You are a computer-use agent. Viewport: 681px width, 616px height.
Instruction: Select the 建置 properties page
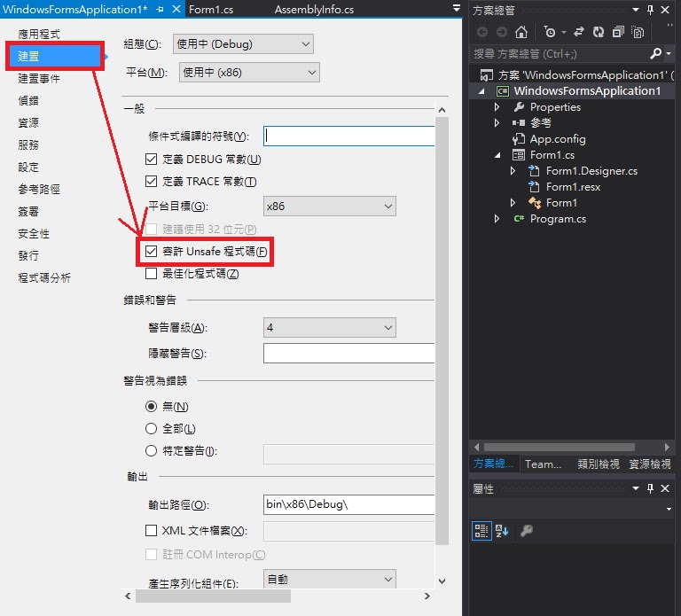(x=55, y=56)
